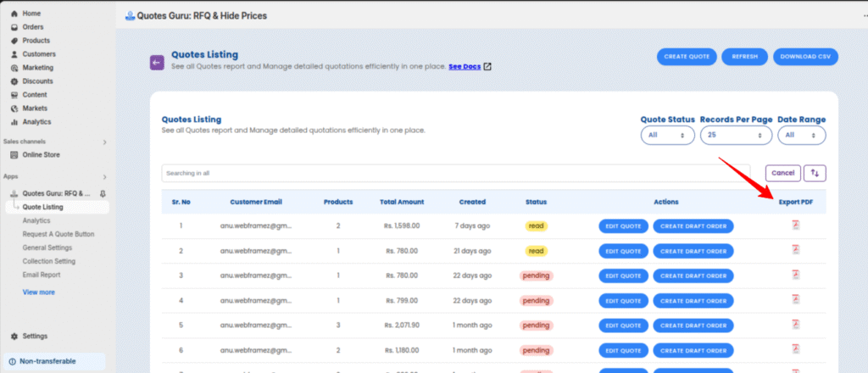Click the Marketing target icon
The width and height of the screenshot is (868, 373).
click(x=14, y=68)
